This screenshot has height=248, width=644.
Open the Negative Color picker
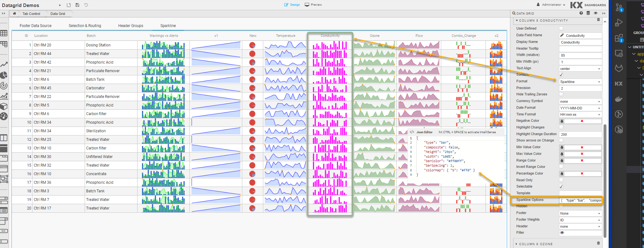pyautogui.click(x=562, y=121)
